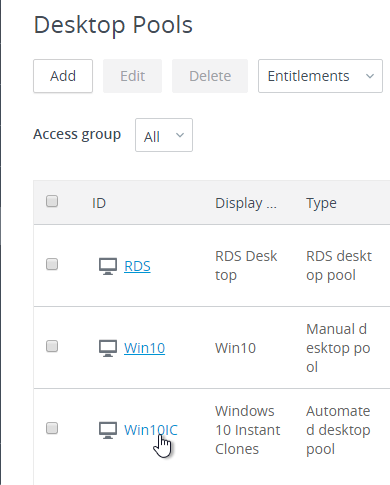Screen dimensions: 390x485
Task: Open the Win10IC pool link
Action: (151, 430)
